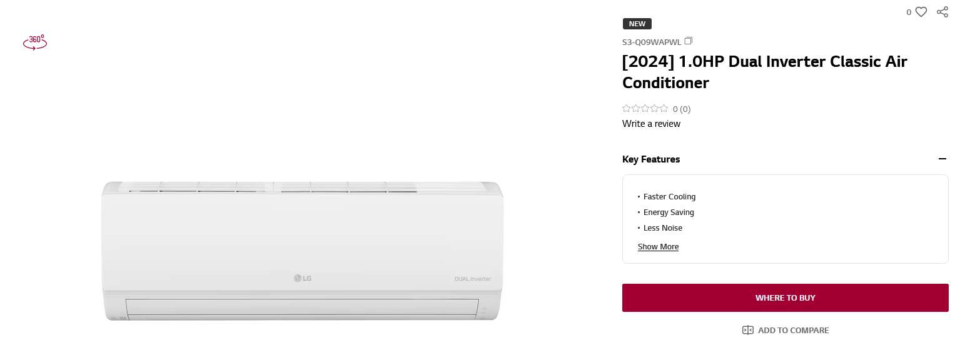Image resolution: width=980 pixels, height=355 pixels.
Task: Expand features list via Show More
Action: (x=658, y=247)
